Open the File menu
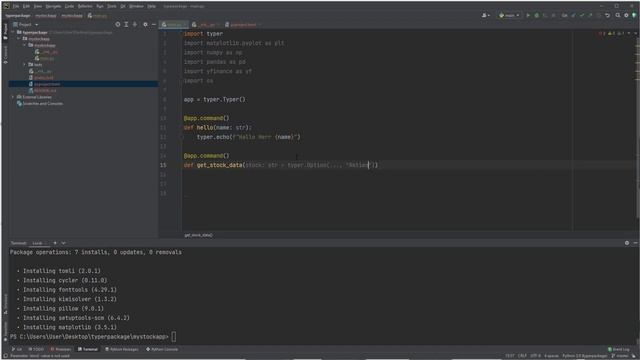 [x=16, y=6]
